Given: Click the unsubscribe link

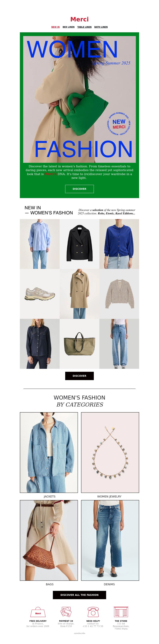Looking at the screenshot, I should pos(79,633).
